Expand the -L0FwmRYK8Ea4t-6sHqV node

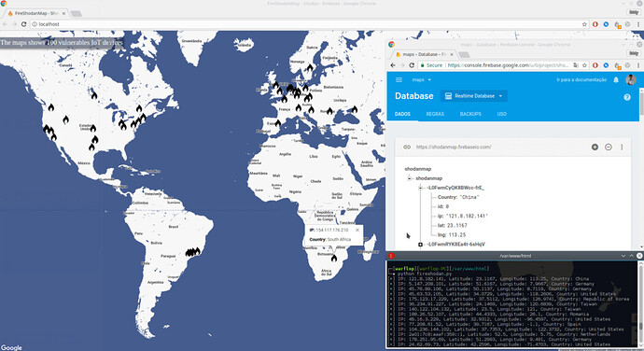coord(420,245)
